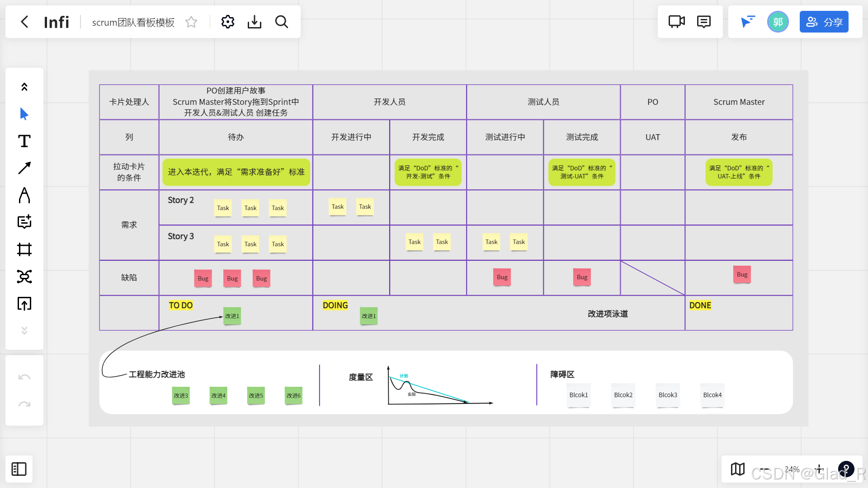Click the back arrow to leave the board

[x=25, y=22]
